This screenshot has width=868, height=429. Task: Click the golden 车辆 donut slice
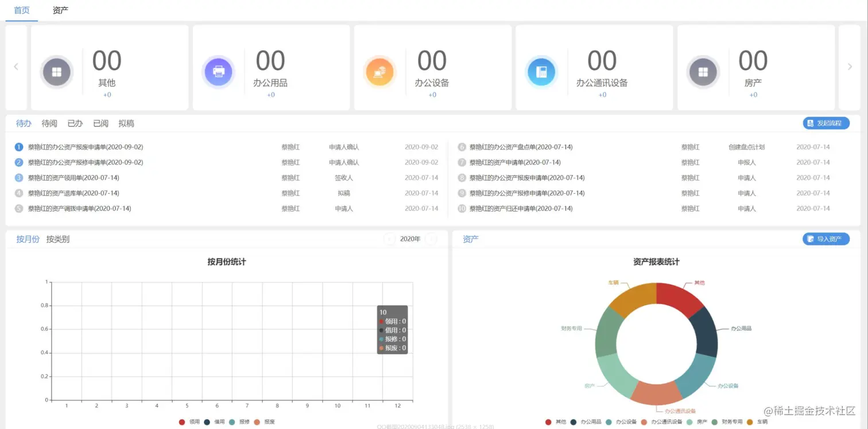[635, 298]
